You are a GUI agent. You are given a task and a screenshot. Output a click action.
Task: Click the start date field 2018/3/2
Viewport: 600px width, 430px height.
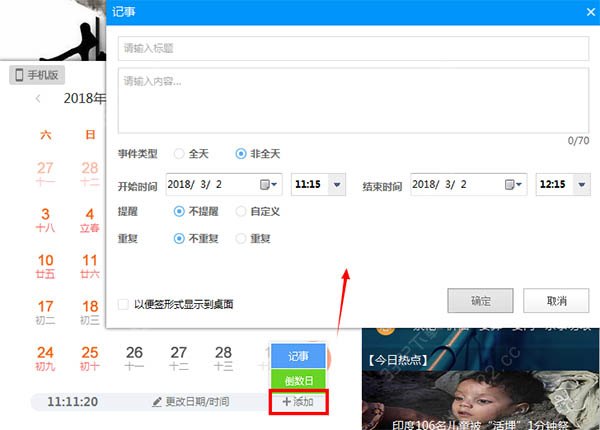tap(224, 184)
